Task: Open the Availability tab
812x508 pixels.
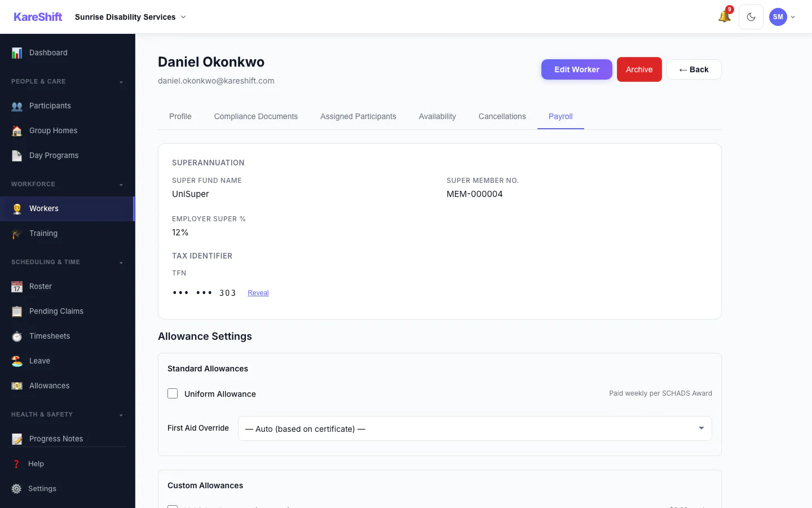Action: (x=438, y=116)
